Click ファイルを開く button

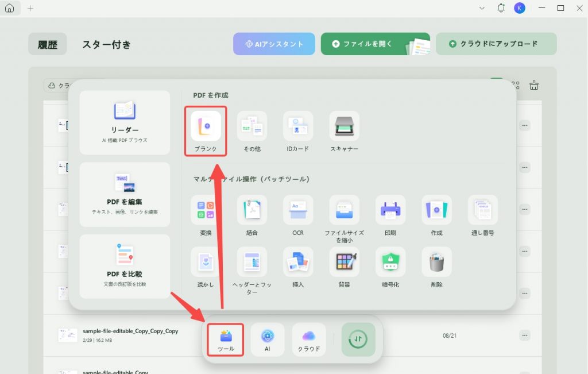[376, 44]
